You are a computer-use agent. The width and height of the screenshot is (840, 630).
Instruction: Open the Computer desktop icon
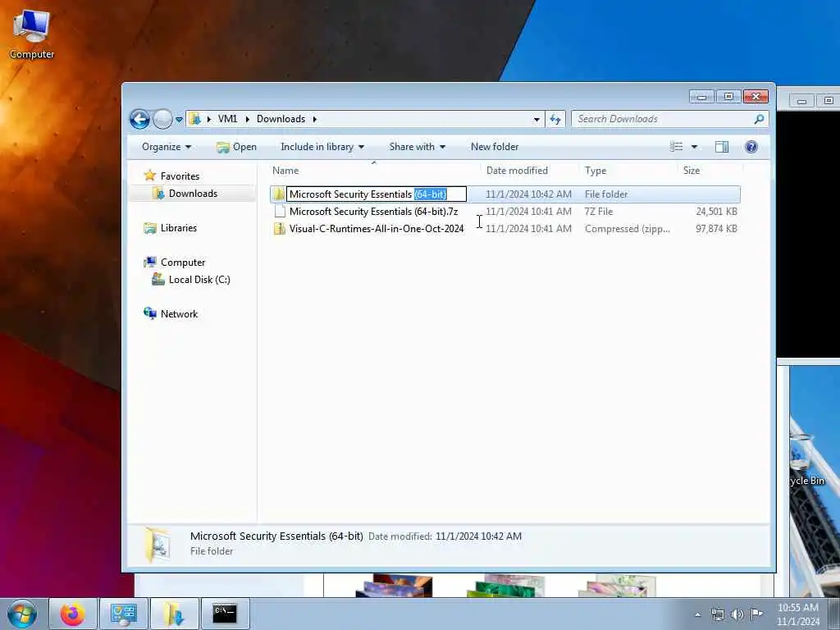(32, 34)
